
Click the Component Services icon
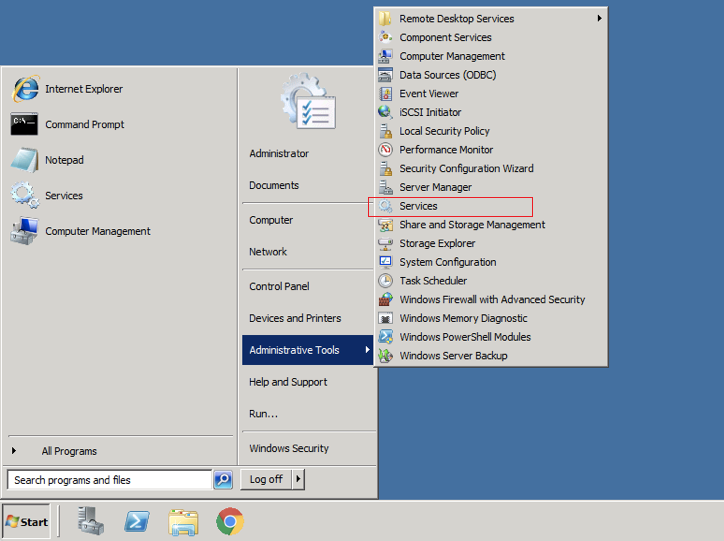(385, 37)
